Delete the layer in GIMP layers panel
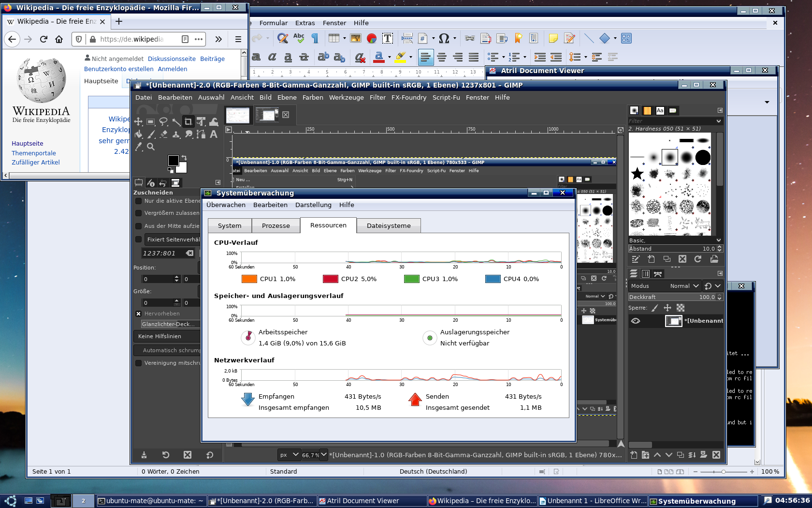 pyautogui.click(x=716, y=455)
